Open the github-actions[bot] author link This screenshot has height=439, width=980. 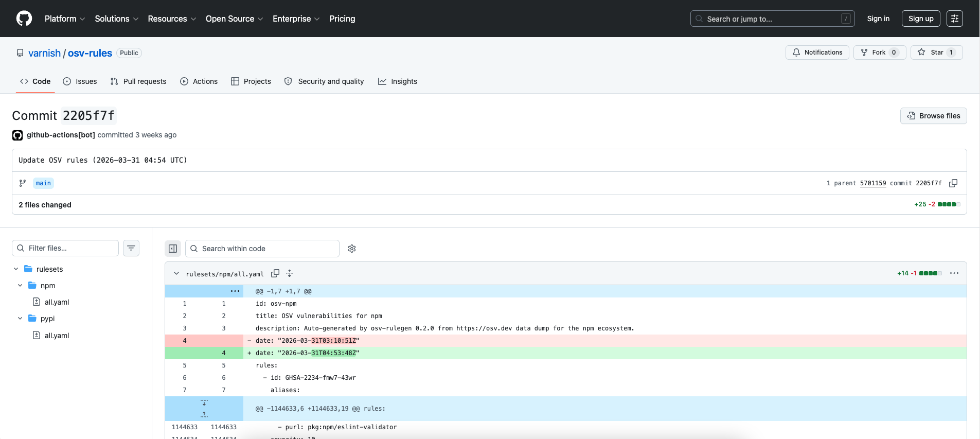pyautogui.click(x=61, y=135)
